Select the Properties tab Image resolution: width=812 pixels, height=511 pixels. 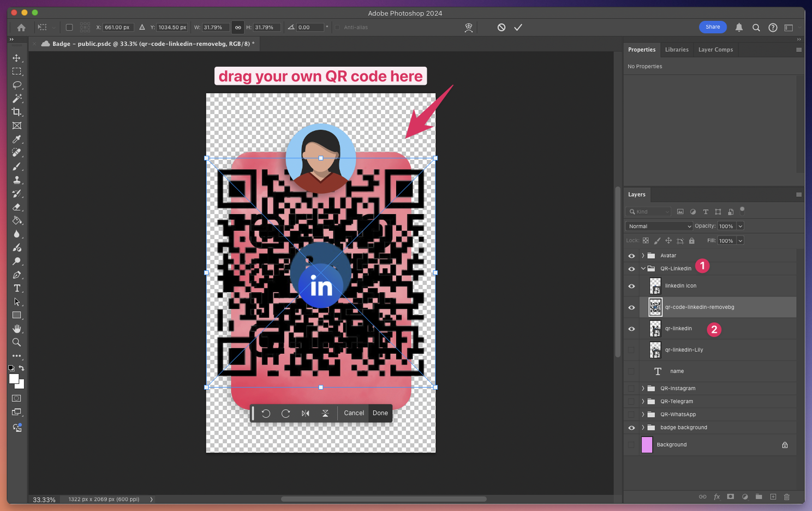click(642, 50)
